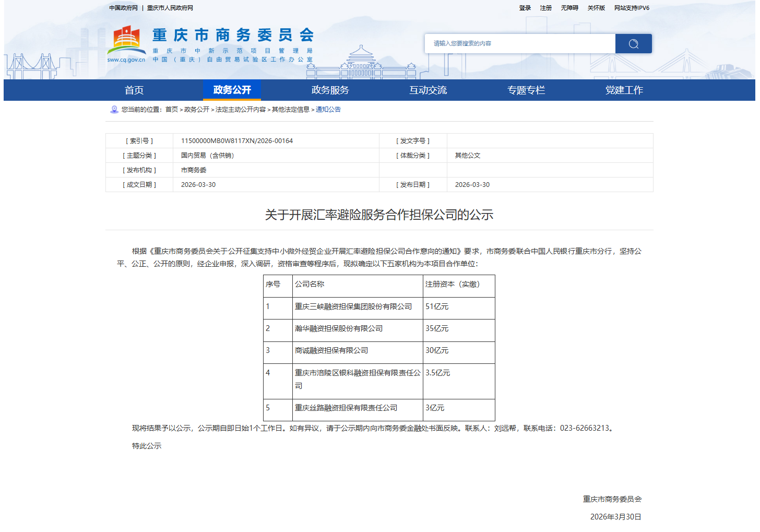Click the location pin icon in breadcrumb bar
Screen dimensions: 760x532
coord(113,110)
